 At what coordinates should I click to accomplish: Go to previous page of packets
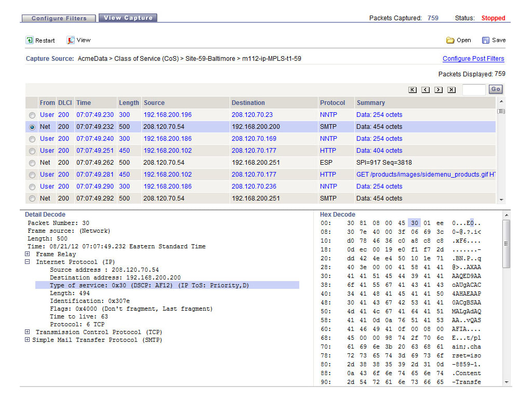pyautogui.click(x=425, y=90)
